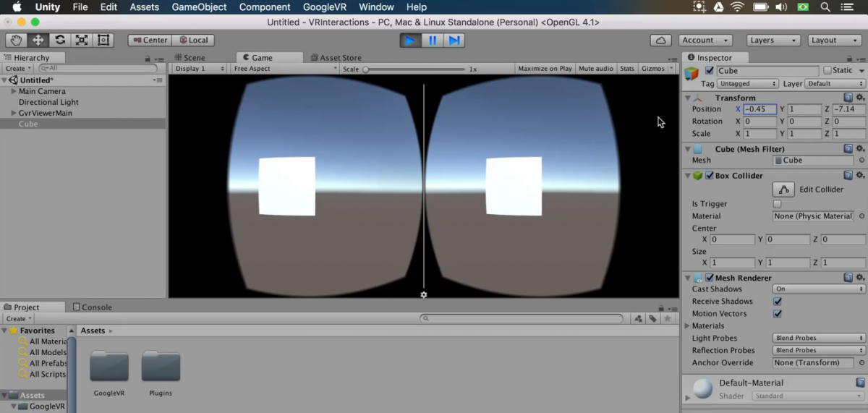This screenshot has width=868, height=413.
Task: Toggle the Motion Vectors checkbox
Action: click(778, 314)
